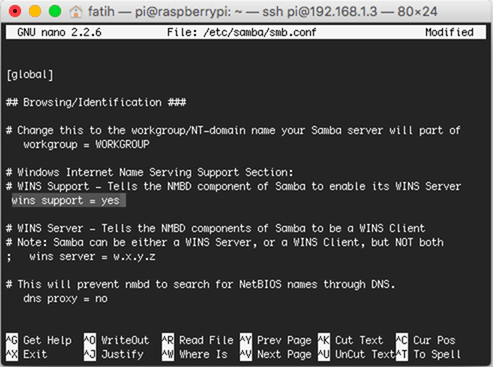Screen dimensions: 493x367
Task: Click the ^V Next Page shortcut
Action: [x=275, y=354]
